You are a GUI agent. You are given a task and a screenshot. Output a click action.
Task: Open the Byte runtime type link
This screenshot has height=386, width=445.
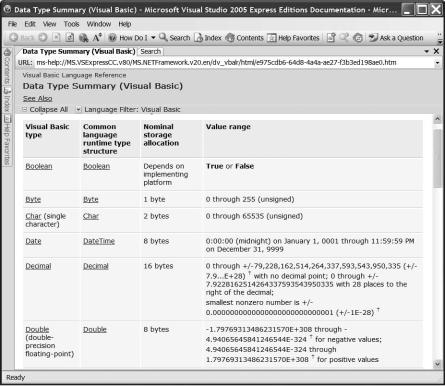coord(91,199)
